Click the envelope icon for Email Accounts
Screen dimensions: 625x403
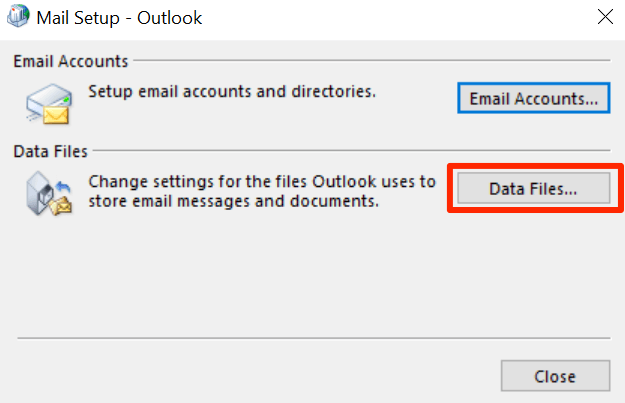[x=48, y=100]
